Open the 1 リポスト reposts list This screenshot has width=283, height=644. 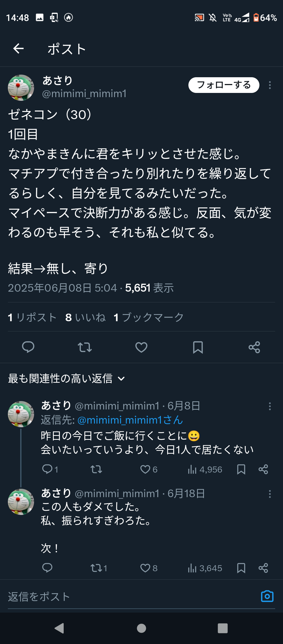click(32, 317)
